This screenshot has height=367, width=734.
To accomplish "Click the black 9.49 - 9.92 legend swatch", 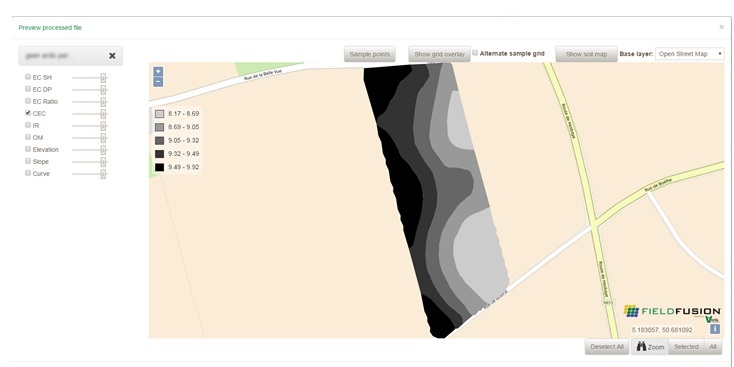I will tap(160, 167).
